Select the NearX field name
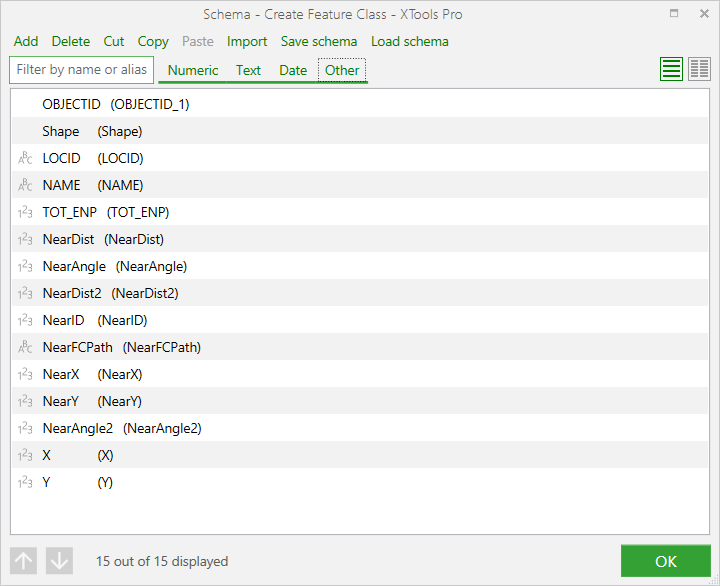 pyautogui.click(x=61, y=374)
